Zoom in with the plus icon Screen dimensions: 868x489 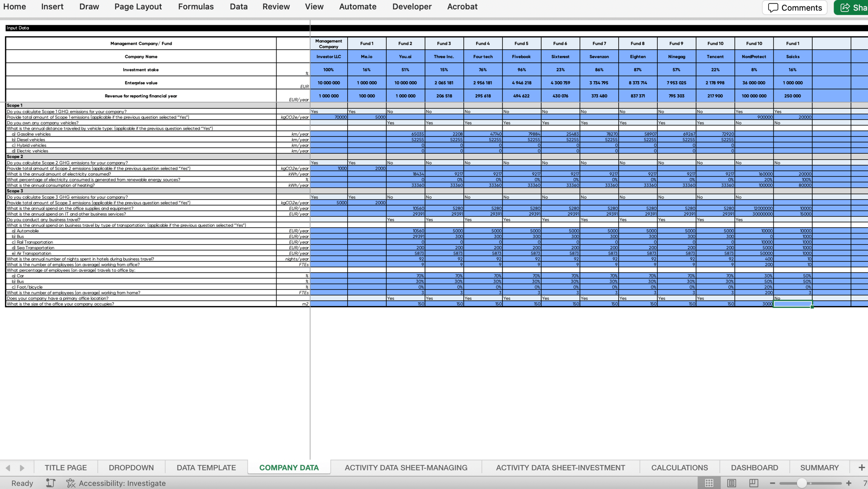(849, 483)
